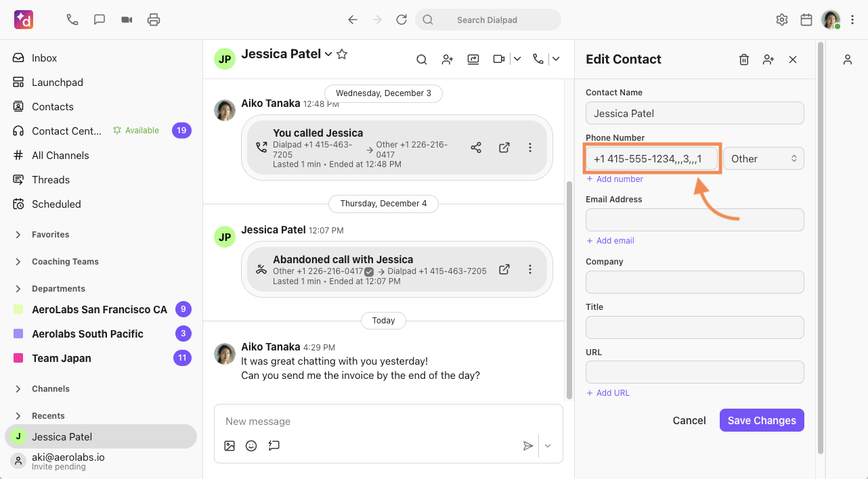Search within the Jessica Patel conversation
Viewport: 868px width, 479px height.
[422, 60]
